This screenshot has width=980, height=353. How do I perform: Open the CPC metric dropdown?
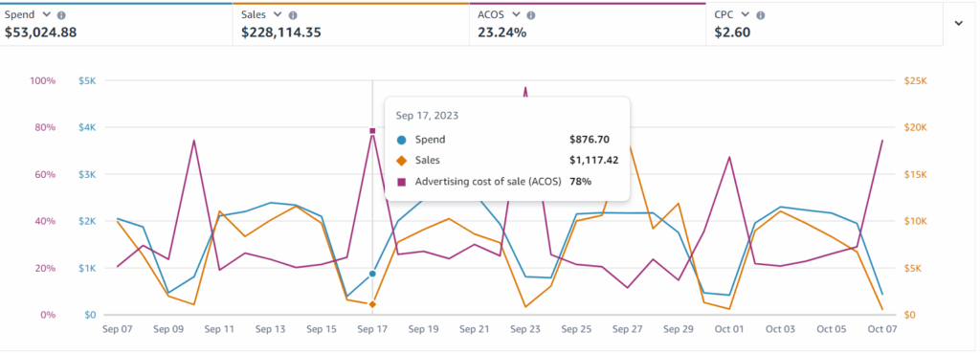point(745,14)
